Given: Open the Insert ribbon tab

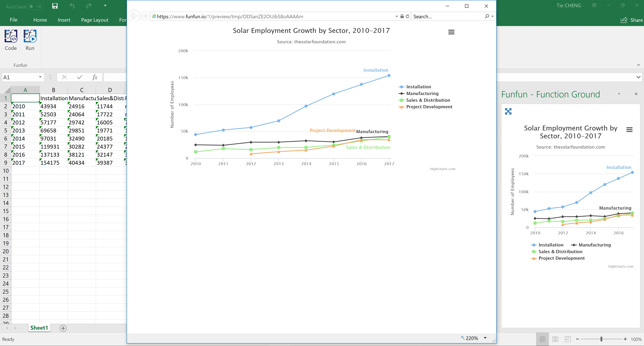Looking at the screenshot, I should [x=64, y=20].
